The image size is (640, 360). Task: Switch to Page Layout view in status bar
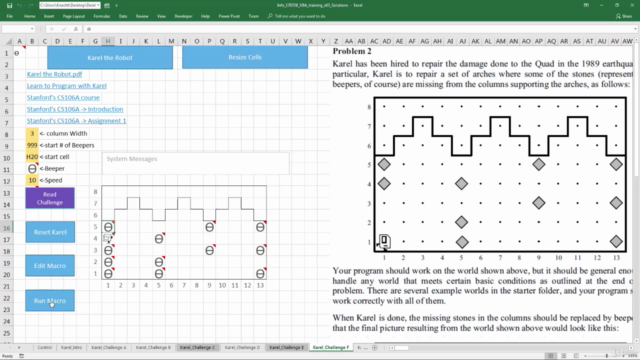tap(564, 356)
